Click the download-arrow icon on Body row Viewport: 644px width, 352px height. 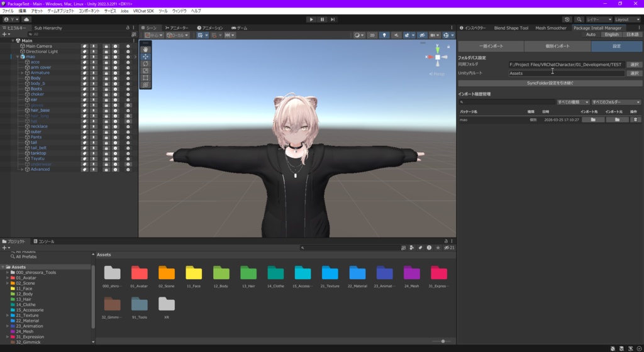point(94,78)
